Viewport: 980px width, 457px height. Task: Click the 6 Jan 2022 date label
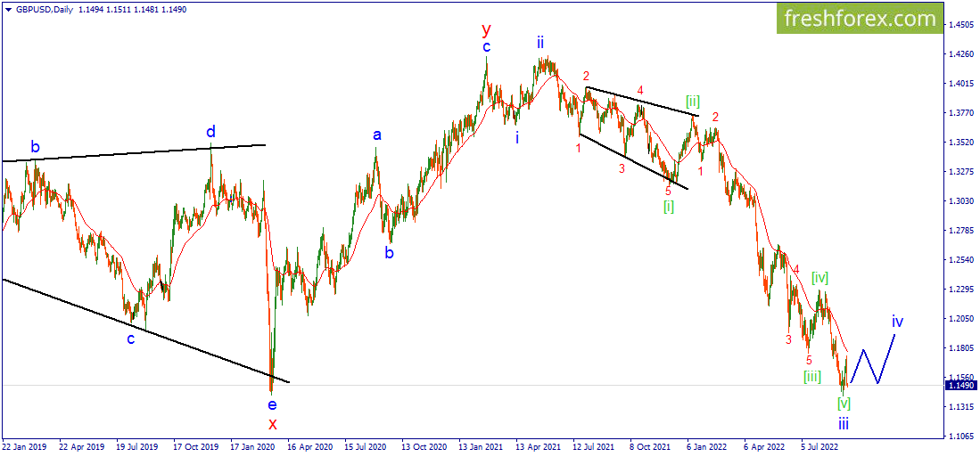pyautogui.click(x=709, y=447)
